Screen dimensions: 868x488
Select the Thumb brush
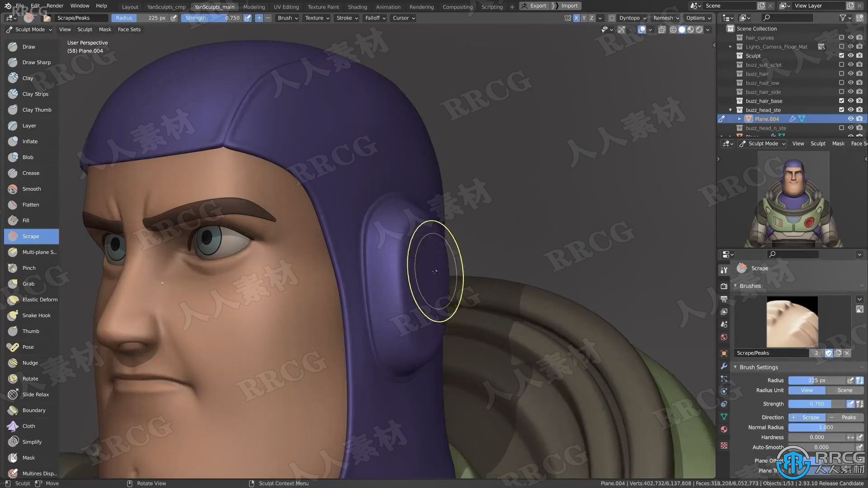point(31,331)
